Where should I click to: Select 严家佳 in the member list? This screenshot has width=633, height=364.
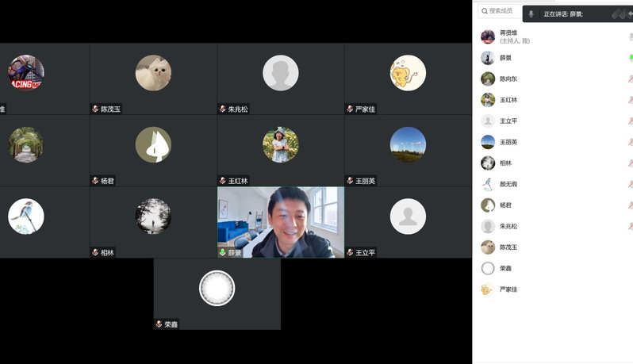point(508,289)
